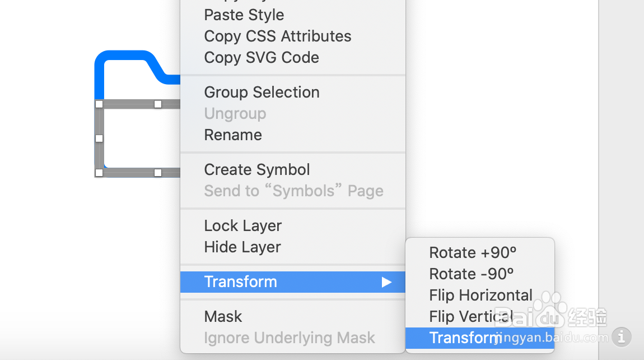The width and height of the screenshot is (644, 360).
Task: Choose Flip Vertical in submenu
Action: [470, 317]
